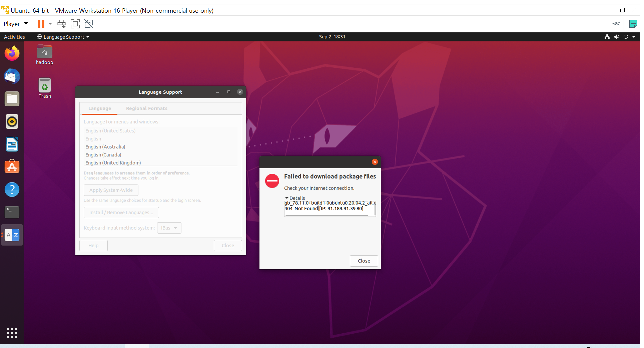
Task: Close Language Support window titlebar button
Action: tap(240, 92)
